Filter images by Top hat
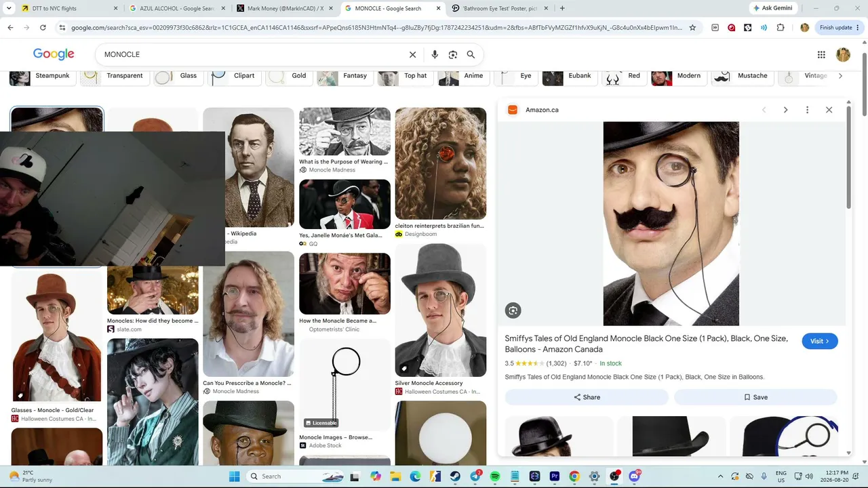The image size is (868, 488). coord(404,76)
